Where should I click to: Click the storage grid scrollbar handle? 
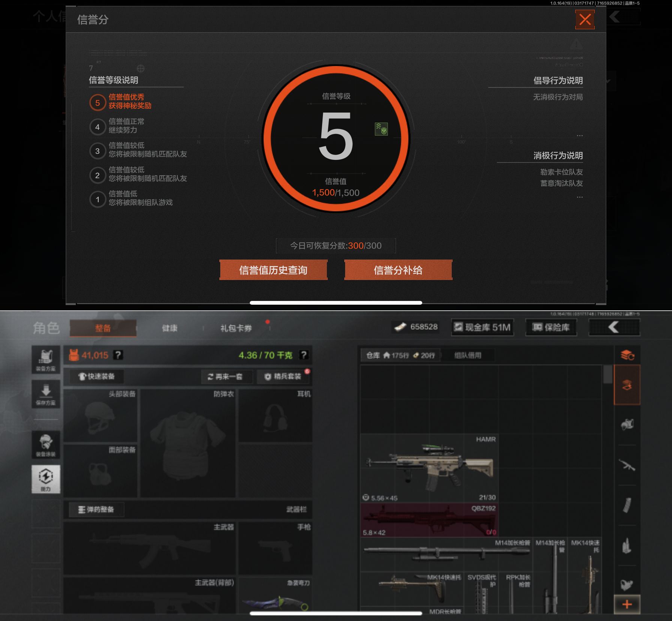coord(607,374)
